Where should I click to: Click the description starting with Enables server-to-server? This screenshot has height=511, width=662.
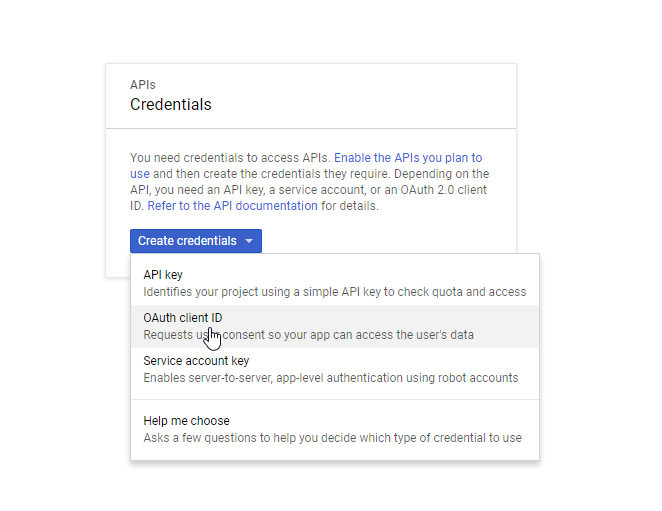pos(330,378)
